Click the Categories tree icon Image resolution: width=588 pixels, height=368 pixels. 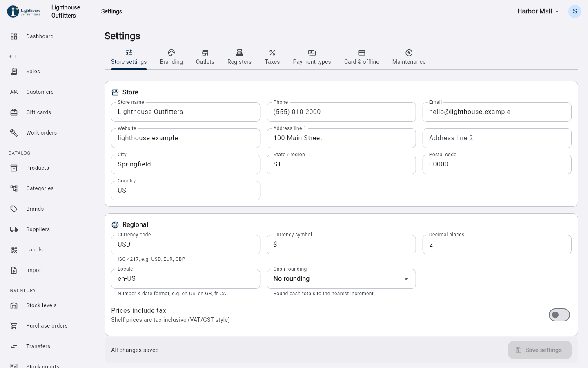coord(14,188)
